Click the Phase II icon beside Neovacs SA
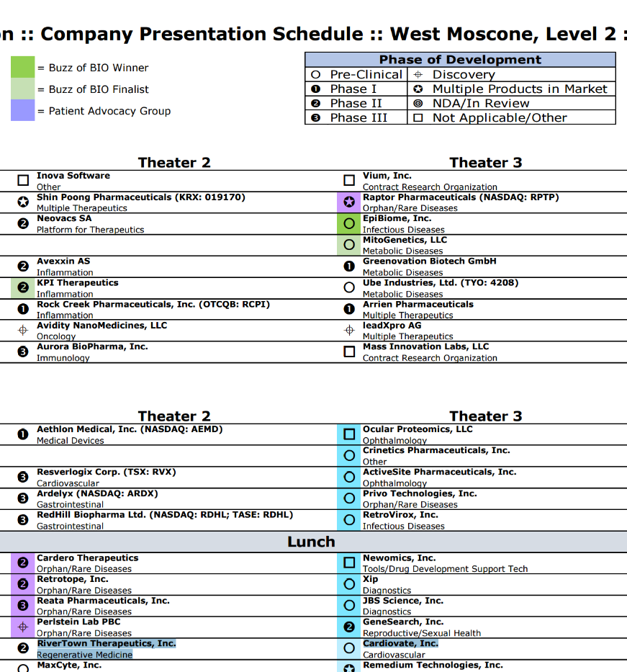This screenshot has height=672, width=627. pos(22,224)
